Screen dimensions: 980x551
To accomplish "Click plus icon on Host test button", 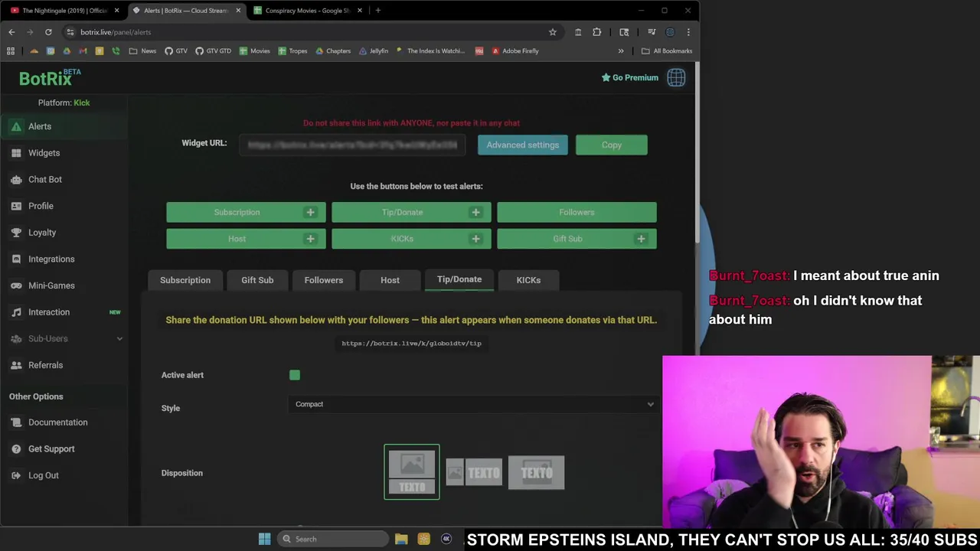I will pyautogui.click(x=310, y=239).
